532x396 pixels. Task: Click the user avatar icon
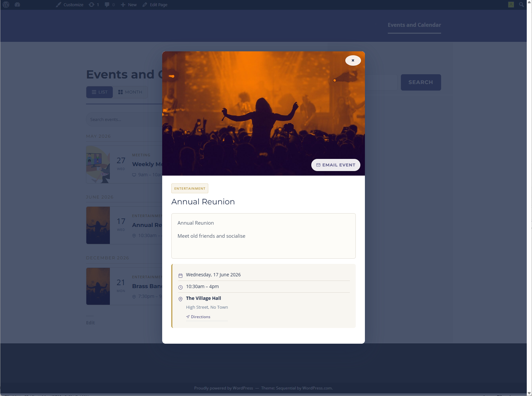[511, 5]
